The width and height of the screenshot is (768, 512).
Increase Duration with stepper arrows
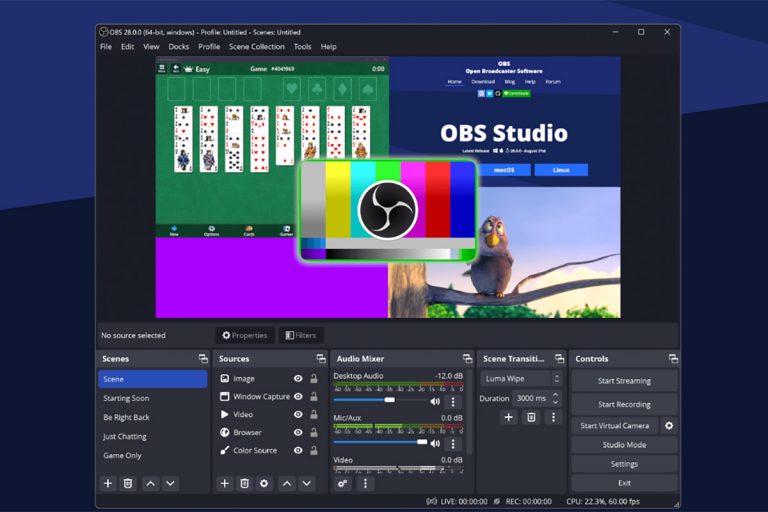[555, 395]
